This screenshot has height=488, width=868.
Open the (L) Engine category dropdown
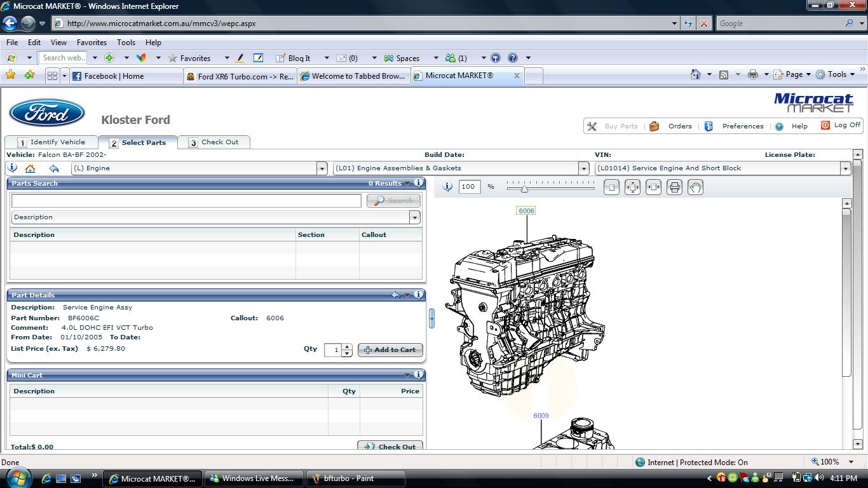point(322,168)
